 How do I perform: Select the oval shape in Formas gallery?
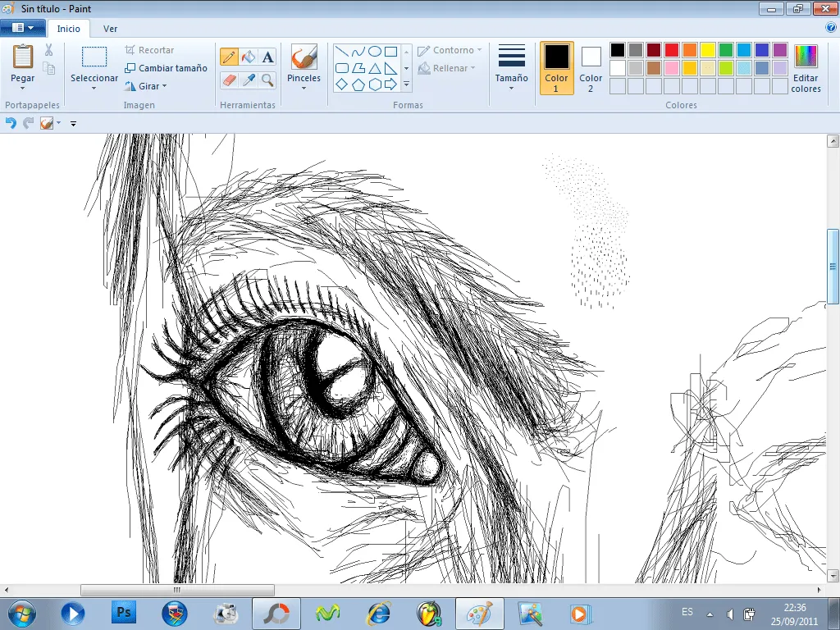click(376, 51)
